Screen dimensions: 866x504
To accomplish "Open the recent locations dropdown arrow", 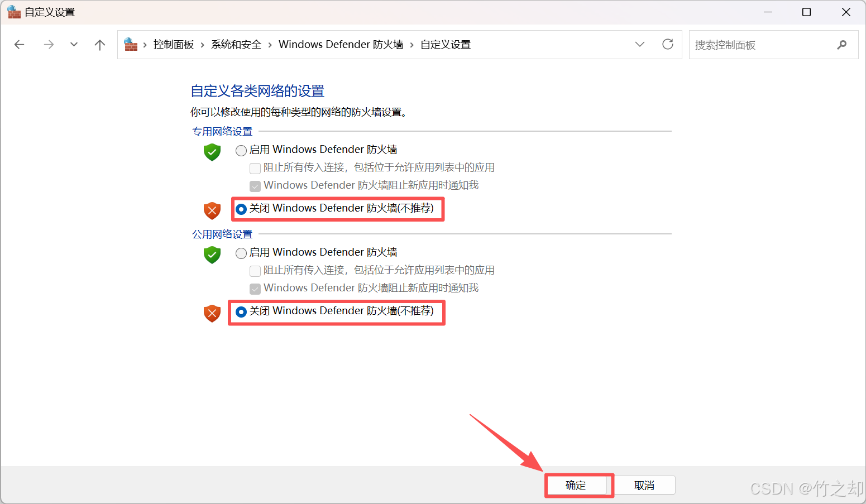I will pyautogui.click(x=74, y=45).
